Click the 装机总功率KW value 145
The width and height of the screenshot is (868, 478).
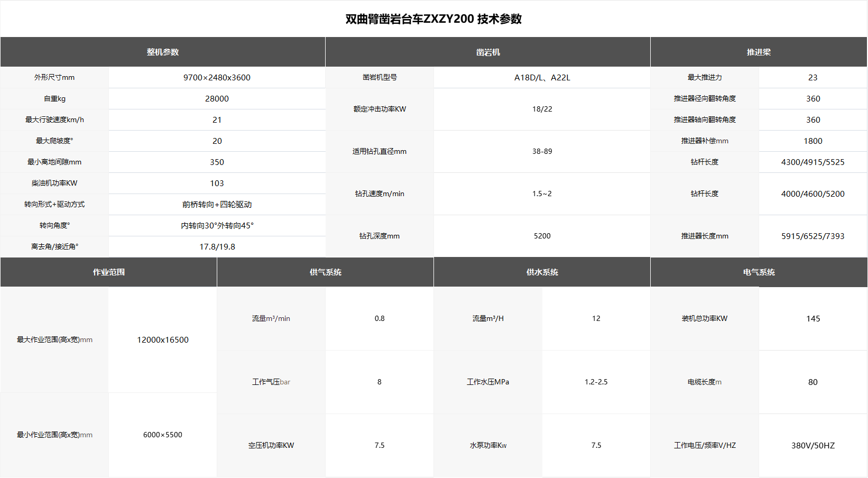(x=813, y=318)
